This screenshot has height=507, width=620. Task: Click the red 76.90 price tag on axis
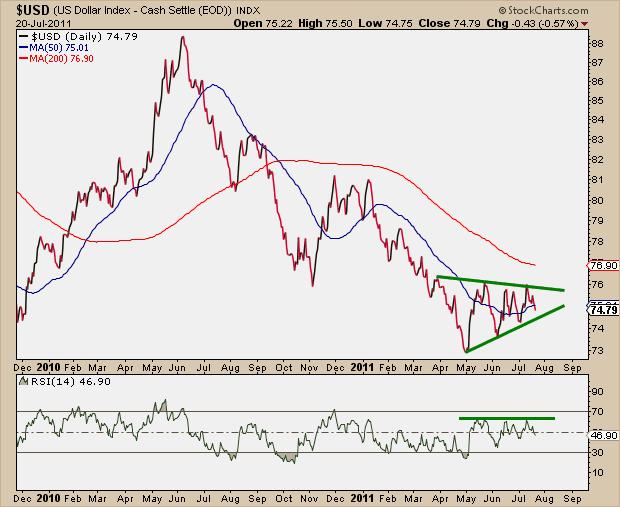coord(603,265)
